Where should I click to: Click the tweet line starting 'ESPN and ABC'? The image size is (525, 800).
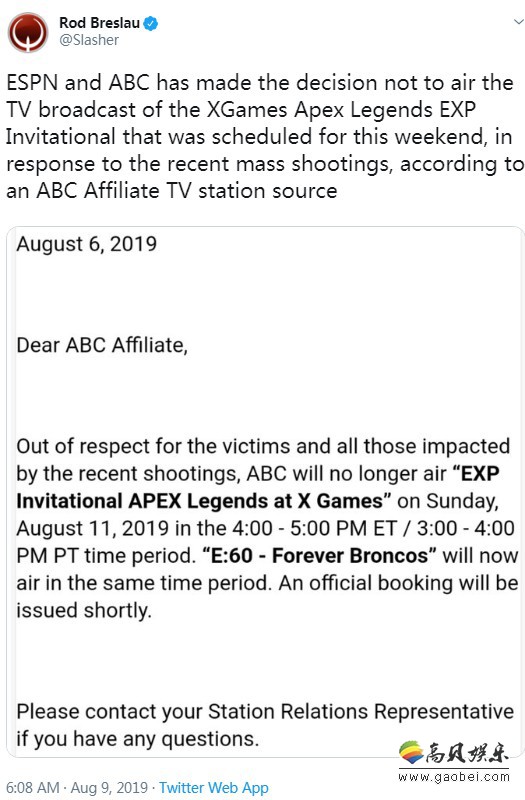coord(260,83)
